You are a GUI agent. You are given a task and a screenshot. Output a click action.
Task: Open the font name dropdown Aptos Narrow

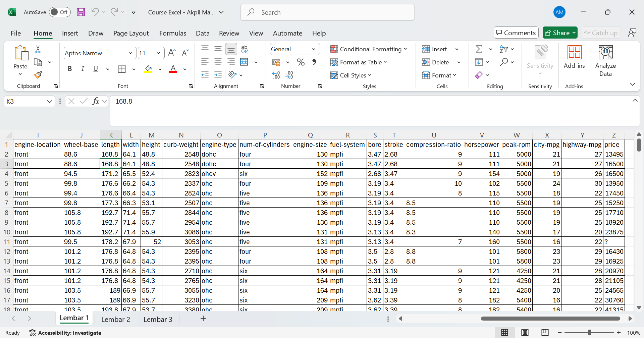click(x=130, y=53)
